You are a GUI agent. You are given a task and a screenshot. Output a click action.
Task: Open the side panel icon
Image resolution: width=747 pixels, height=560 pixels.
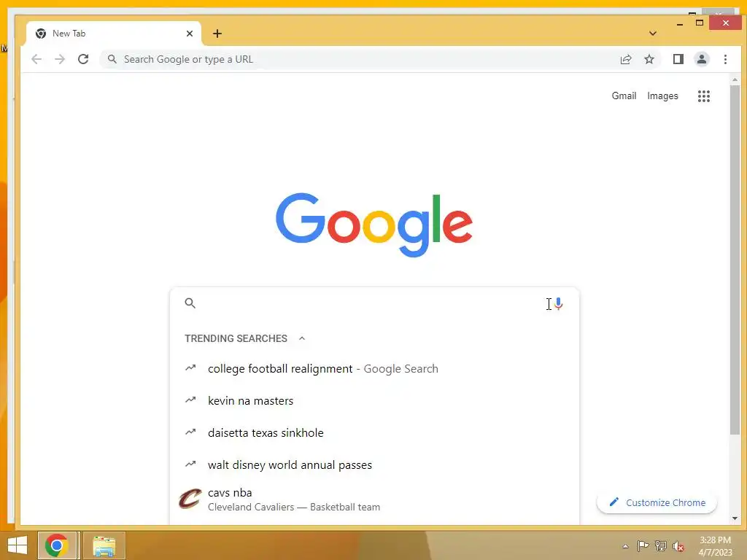tap(678, 59)
